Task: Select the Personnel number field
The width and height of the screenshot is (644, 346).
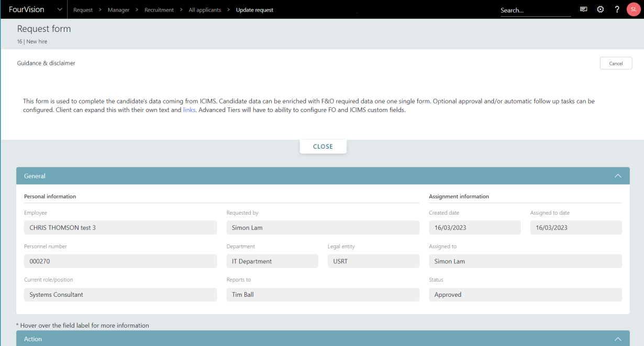Action: pyautogui.click(x=120, y=261)
